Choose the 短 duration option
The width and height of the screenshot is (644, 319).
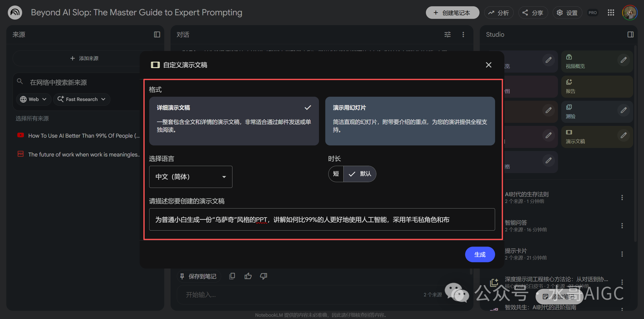[336, 174]
